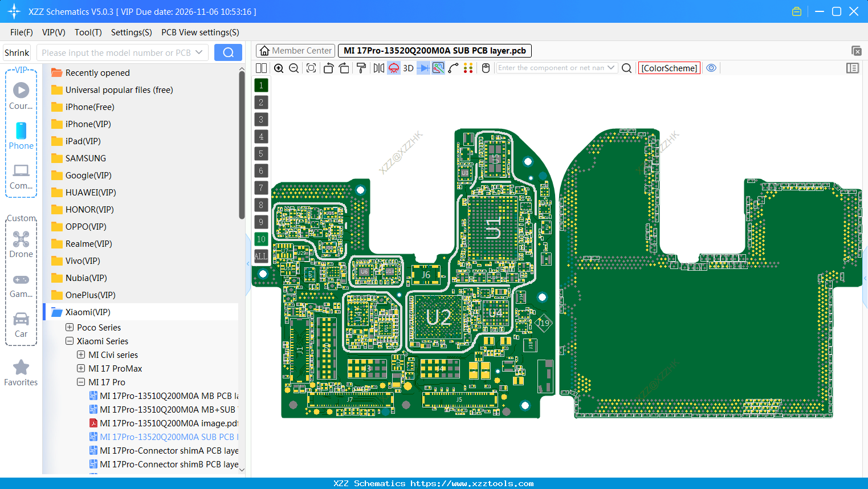The width and height of the screenshot is (868, 489).
Task: Collapse the MI 17 Pro tree node
Action: [81, 382]
